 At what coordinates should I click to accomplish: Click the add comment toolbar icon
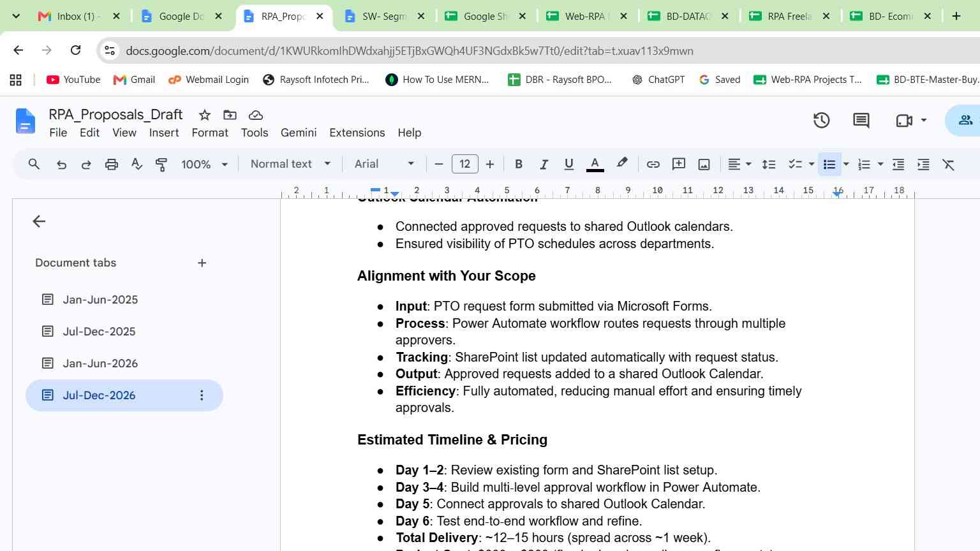[x=678, y=165]
